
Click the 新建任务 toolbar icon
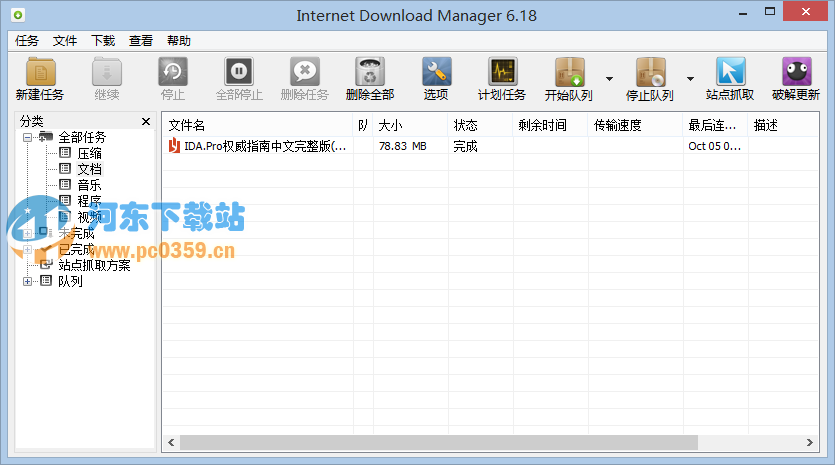click(x=40, y=72)
